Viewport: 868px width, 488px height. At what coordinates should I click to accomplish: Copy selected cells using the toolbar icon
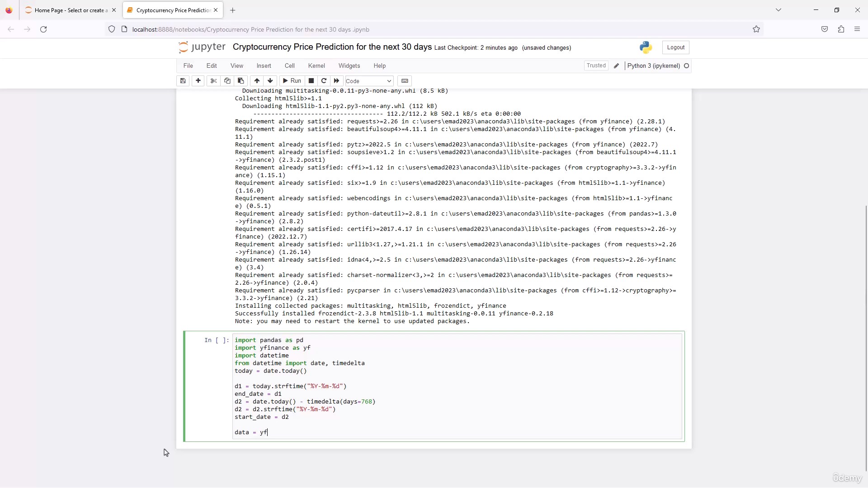coord(227,81)
